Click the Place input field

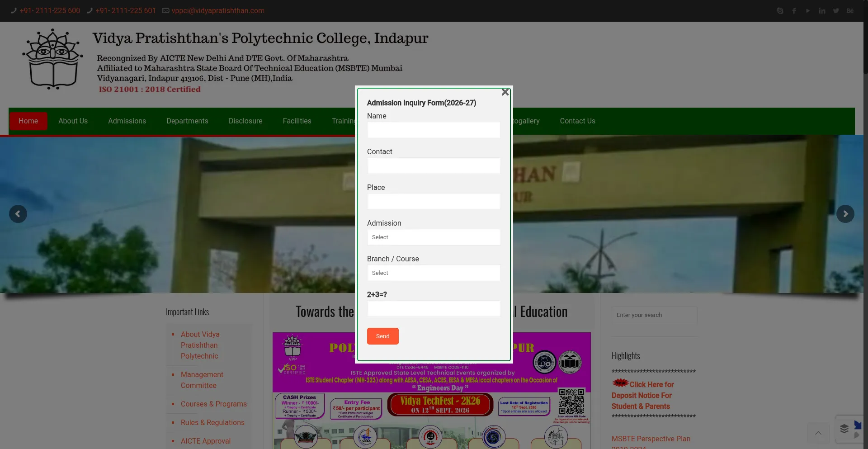click(434, 201)
